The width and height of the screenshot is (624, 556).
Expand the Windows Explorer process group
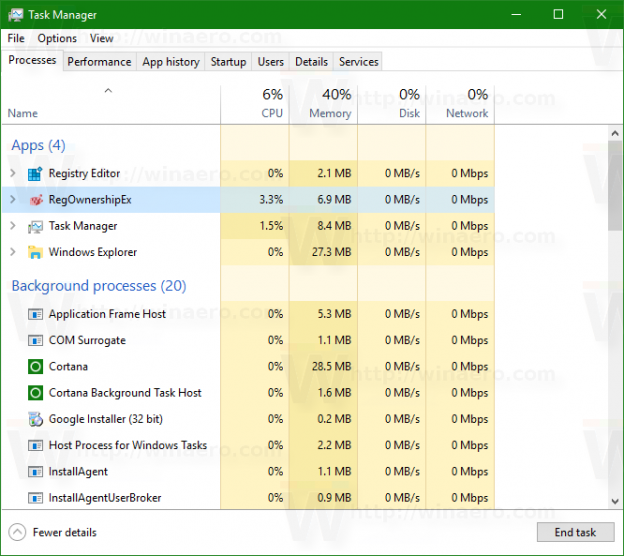[x=13, y=252]
